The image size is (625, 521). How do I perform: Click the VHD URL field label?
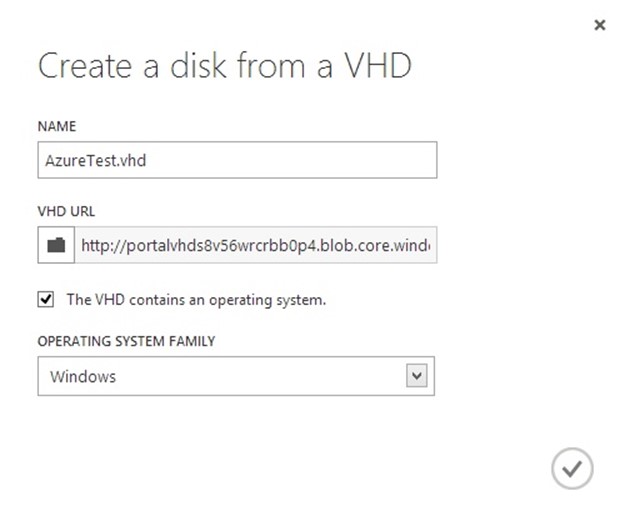tap(67, 211)
